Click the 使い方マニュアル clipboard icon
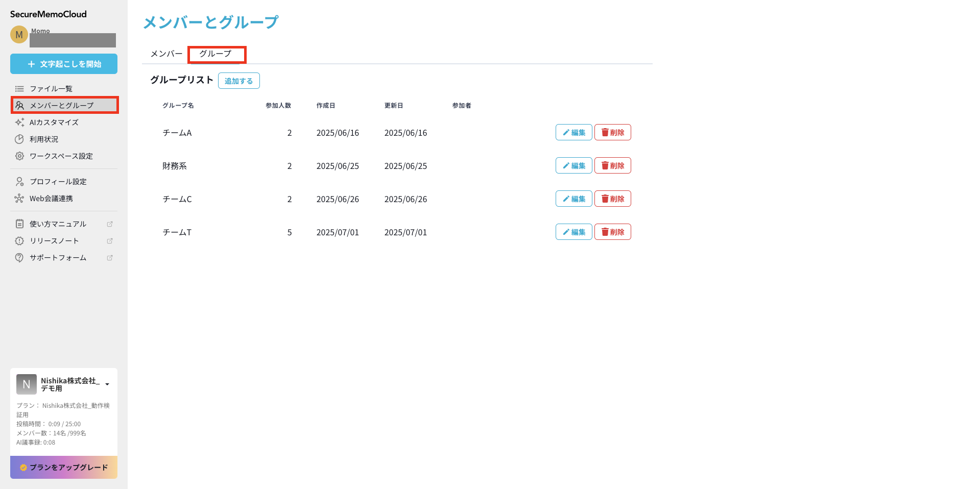 coord(19,224)
